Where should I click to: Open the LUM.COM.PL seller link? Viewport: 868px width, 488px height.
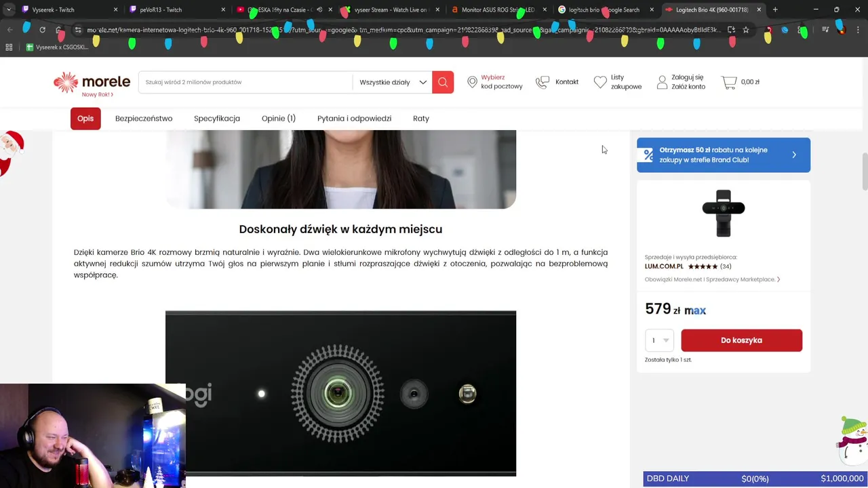tap(664, 266)
